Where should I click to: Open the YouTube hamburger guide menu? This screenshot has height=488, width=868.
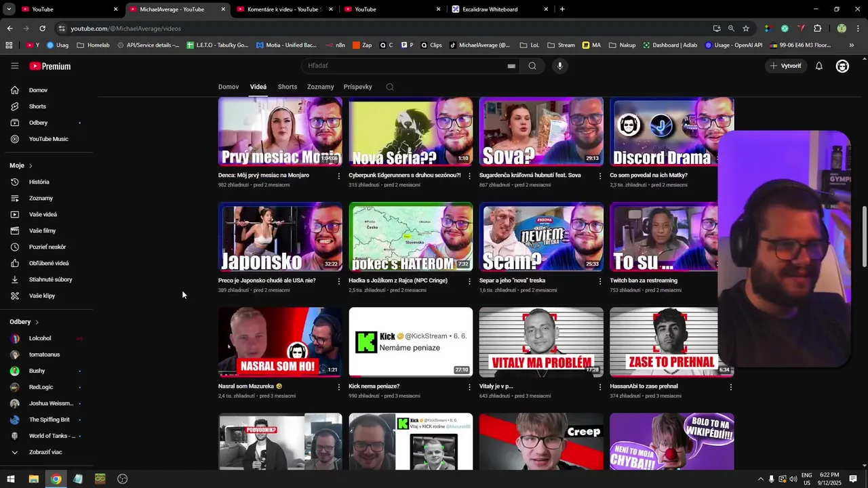(x=15, y=66)
